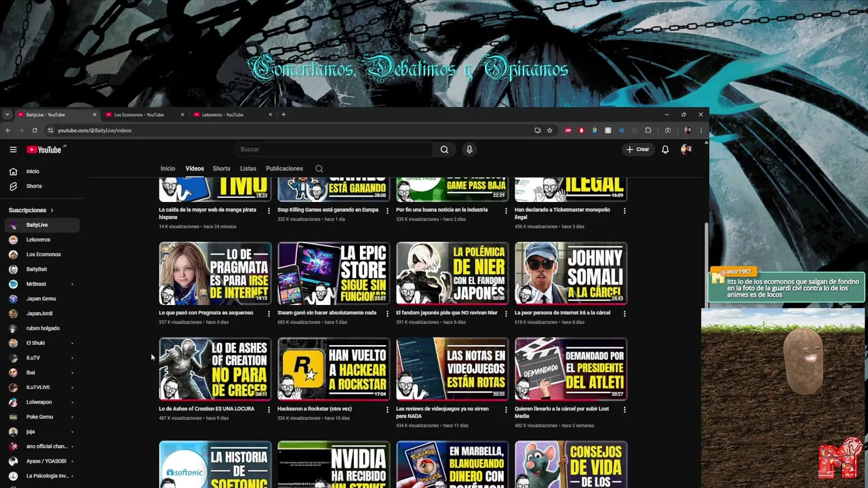Open options for the Hackearon a Rockstar video
The height and width of the screenshot is (488, 868).
pyautogui.click(x=387, y=410)
